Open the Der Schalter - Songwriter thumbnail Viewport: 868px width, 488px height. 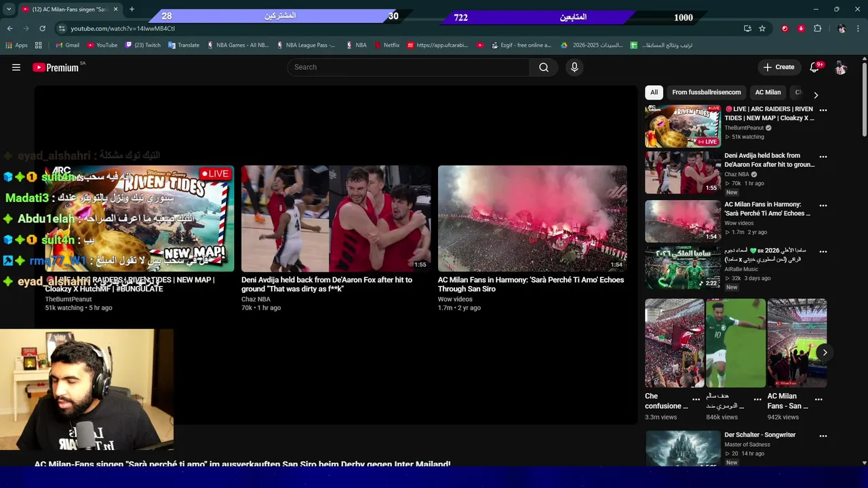(683, 449)
